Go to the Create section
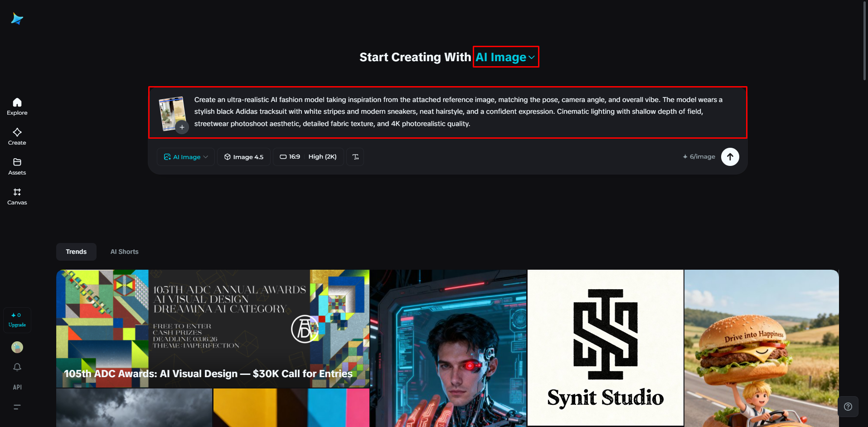 pyautogui.click(x=17, y=136)
